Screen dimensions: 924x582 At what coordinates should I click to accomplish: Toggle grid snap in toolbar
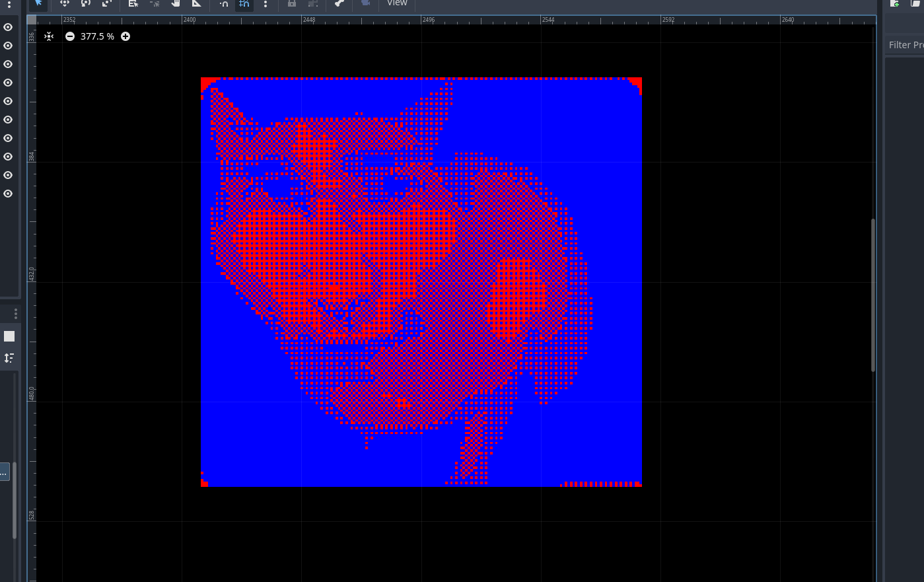[x=244, y=3]
